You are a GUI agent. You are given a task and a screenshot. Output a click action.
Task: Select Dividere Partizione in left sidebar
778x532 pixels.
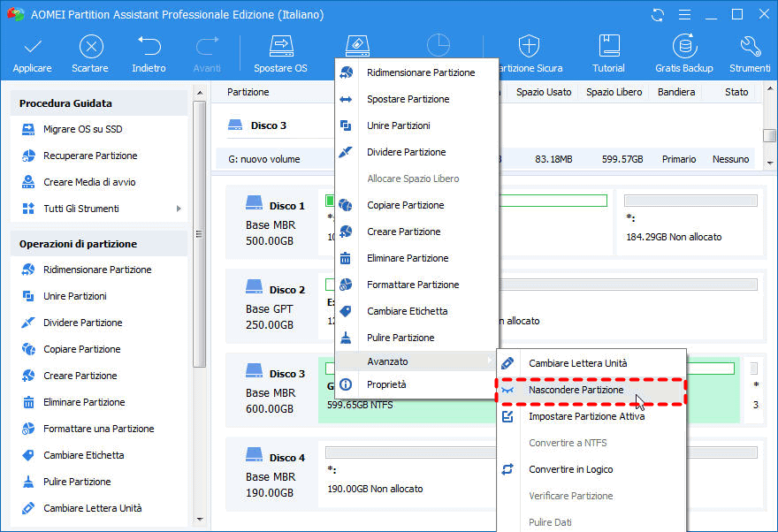pyautogui.click(x=82, y=323)
